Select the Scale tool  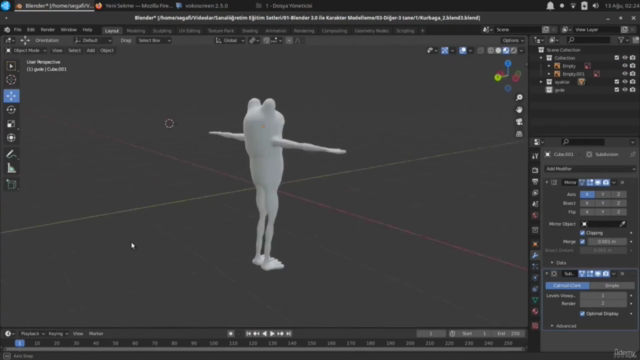tap(11, 124)
